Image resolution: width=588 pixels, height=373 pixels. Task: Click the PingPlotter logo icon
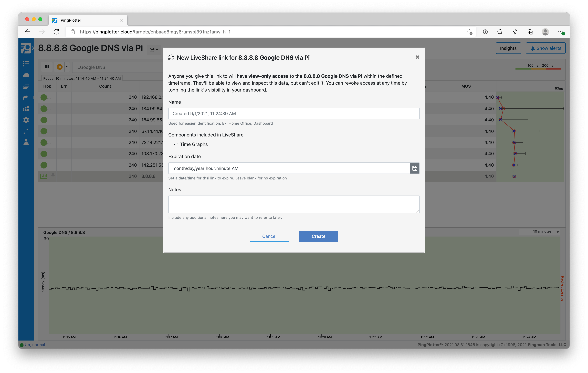click(26, 48)
